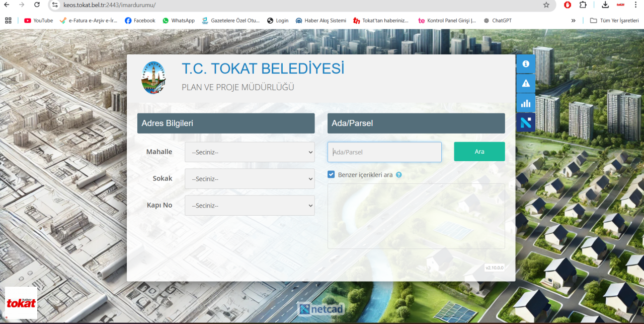Focus the Ada/Parsel input field
644x324 pixels.
384,152
